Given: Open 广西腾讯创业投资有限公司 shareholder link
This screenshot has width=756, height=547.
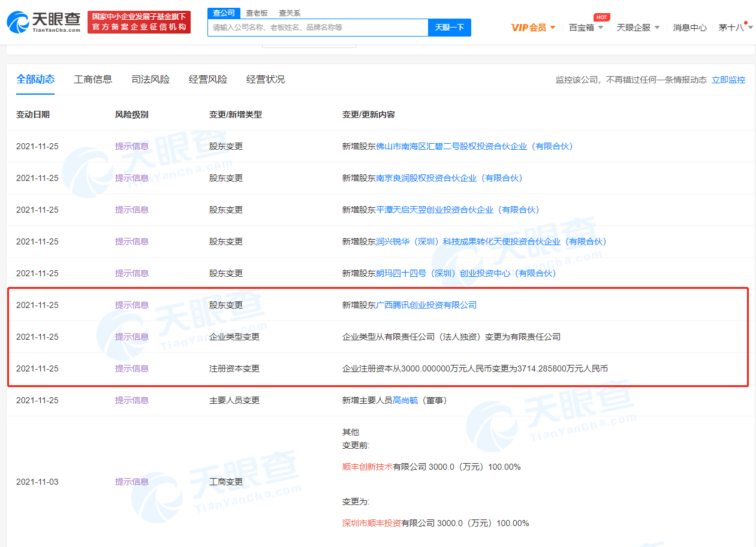Looking at the screenshot, I should coord(426,305).
